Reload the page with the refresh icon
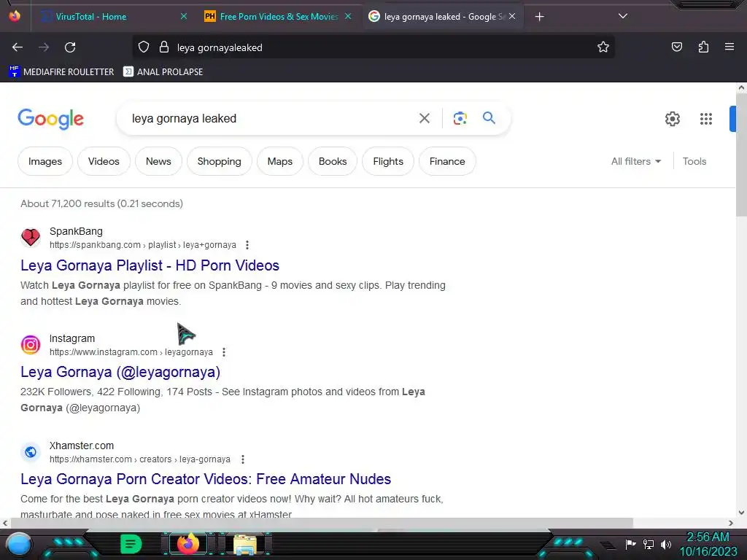747x560 pixels. [x=70, y=47]
